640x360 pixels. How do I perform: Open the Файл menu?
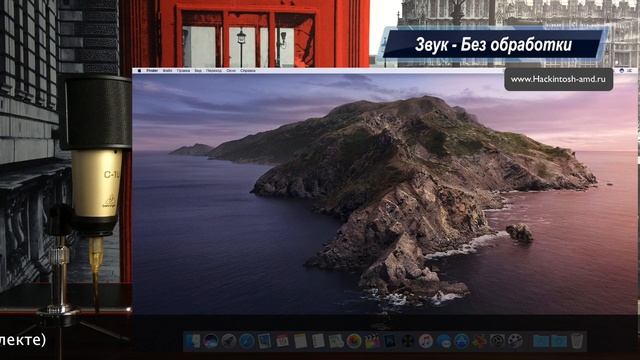[167, 71]
